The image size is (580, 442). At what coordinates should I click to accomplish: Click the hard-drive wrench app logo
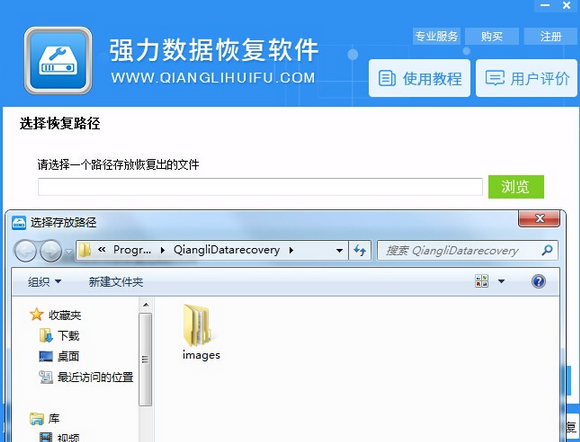point(58,60)
